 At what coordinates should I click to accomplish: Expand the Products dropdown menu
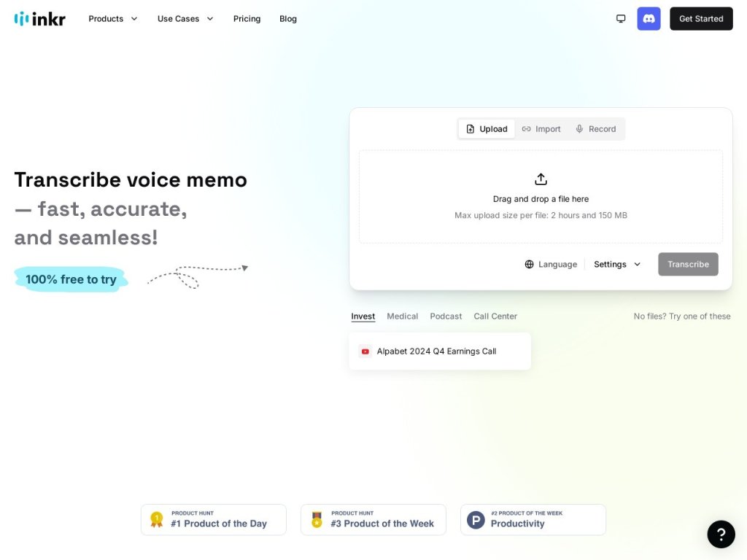click(x=113, y=18)
